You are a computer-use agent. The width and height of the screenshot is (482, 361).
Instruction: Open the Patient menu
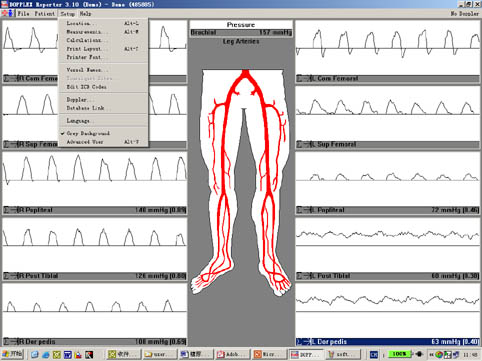tap(45, 14)
